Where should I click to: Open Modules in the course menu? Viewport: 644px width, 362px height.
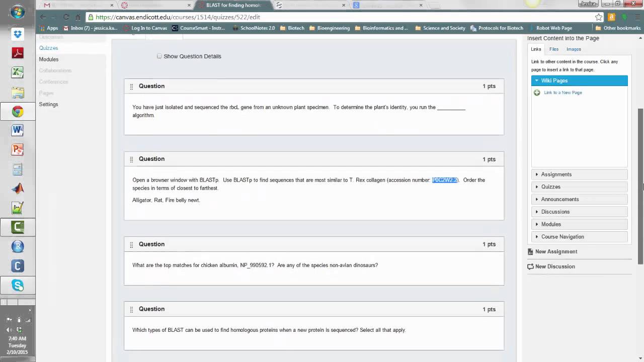click(49, 59)
